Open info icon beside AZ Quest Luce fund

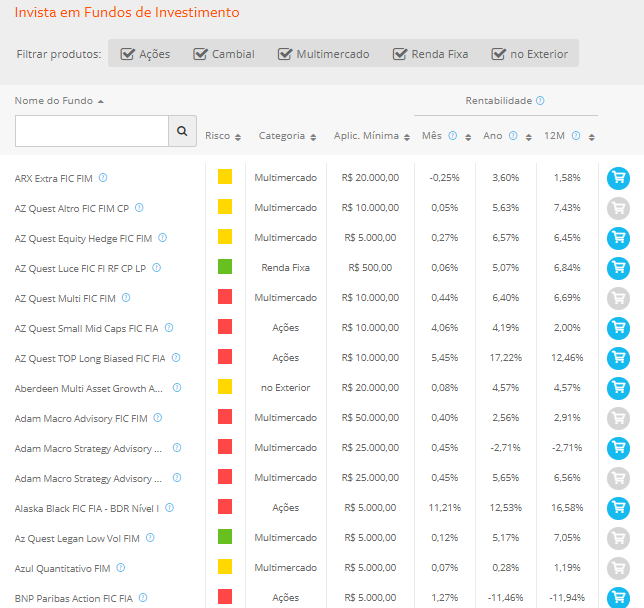coord(156,268)
